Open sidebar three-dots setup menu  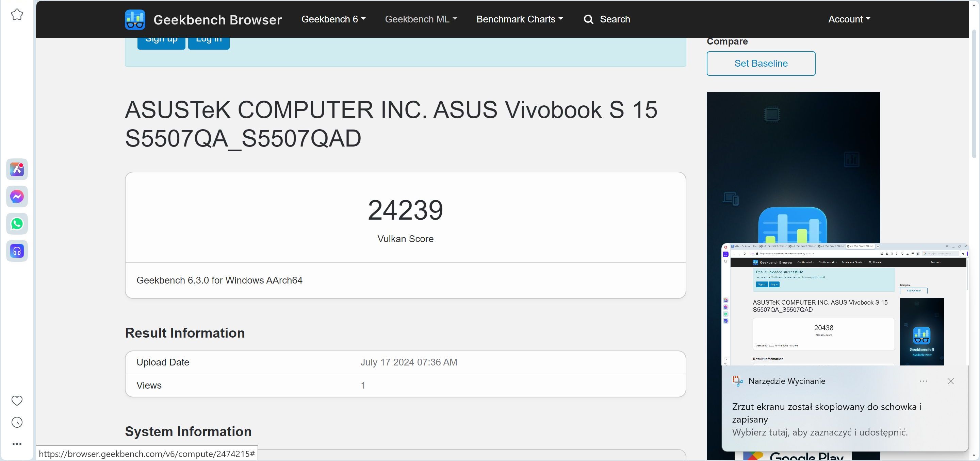[x=17, y=444]
